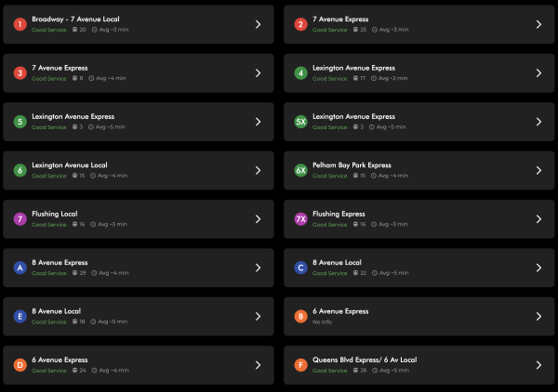Click the orange B line badge
This screenshot has height=392, width=558.
pos(300,317)
